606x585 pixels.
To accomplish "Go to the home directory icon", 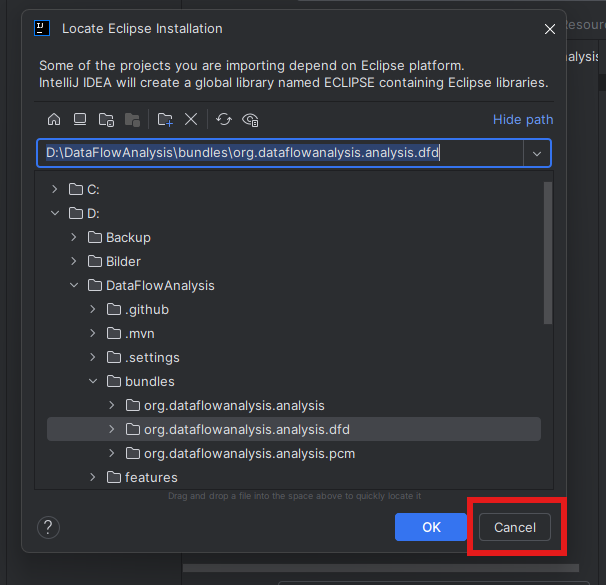I will [54, 119].
